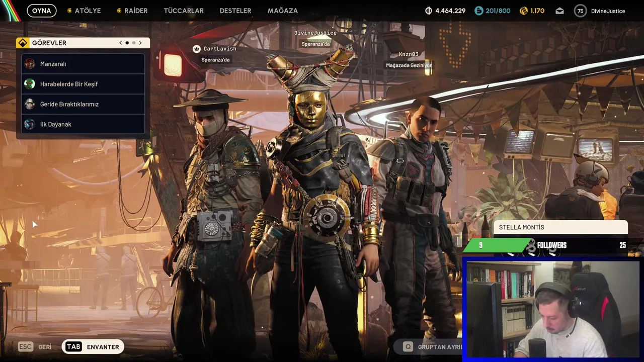The image size is (644, 362).
Task: Open the DivineJustice profile name
Action: click(x=608, y=11)
